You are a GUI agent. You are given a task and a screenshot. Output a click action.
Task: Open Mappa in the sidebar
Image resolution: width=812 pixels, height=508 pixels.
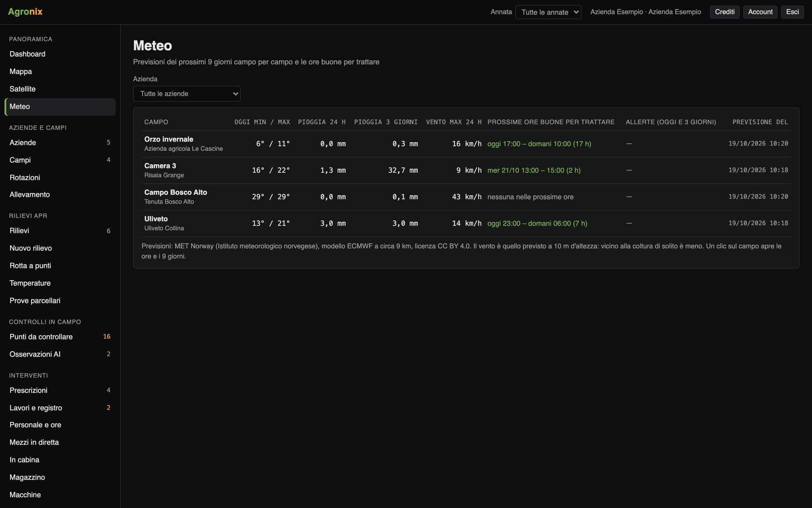coord(60,72)
